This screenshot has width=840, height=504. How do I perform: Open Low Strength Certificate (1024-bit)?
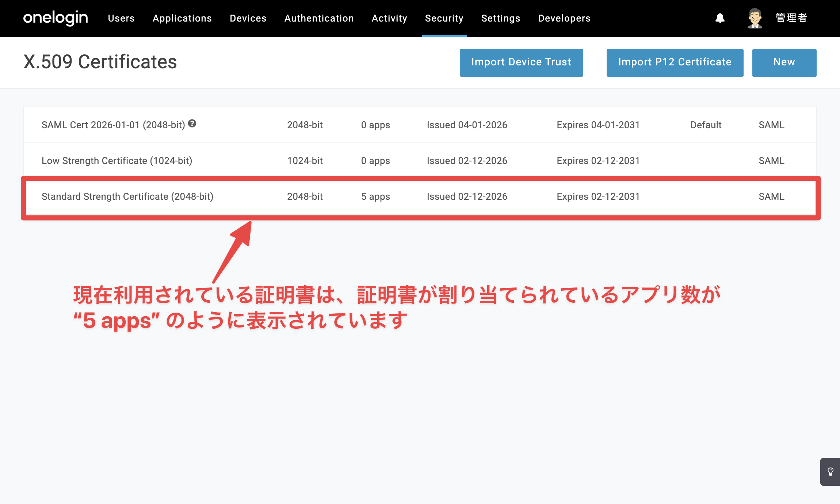pyautogui.click(x=117, y=161)
